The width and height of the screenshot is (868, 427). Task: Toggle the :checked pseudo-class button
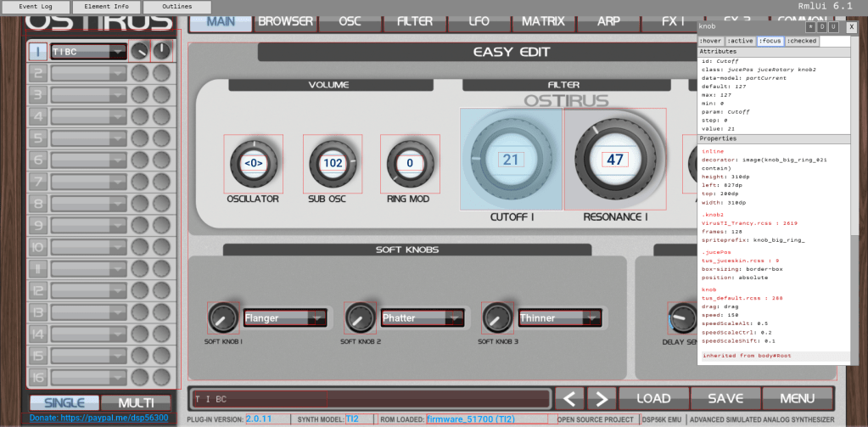click(x=803, y=41)
